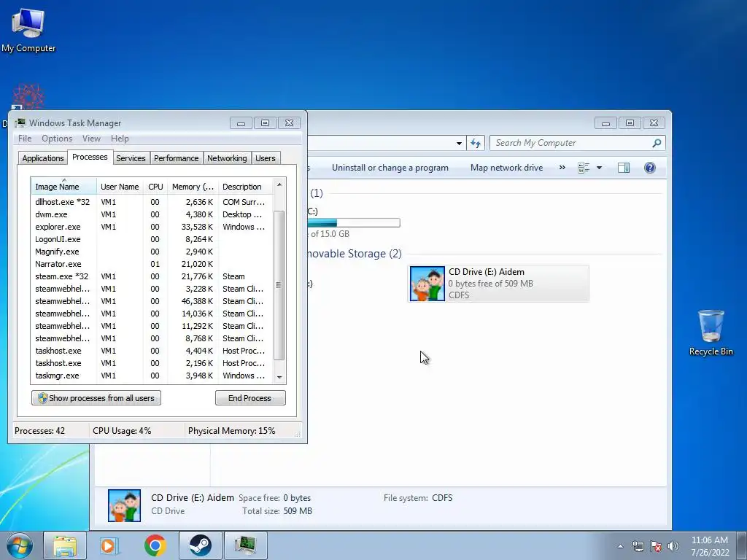Select the Narrator.exe process
Image resolution: width=747 pixels, height=560 pixels.
point(152,264)
